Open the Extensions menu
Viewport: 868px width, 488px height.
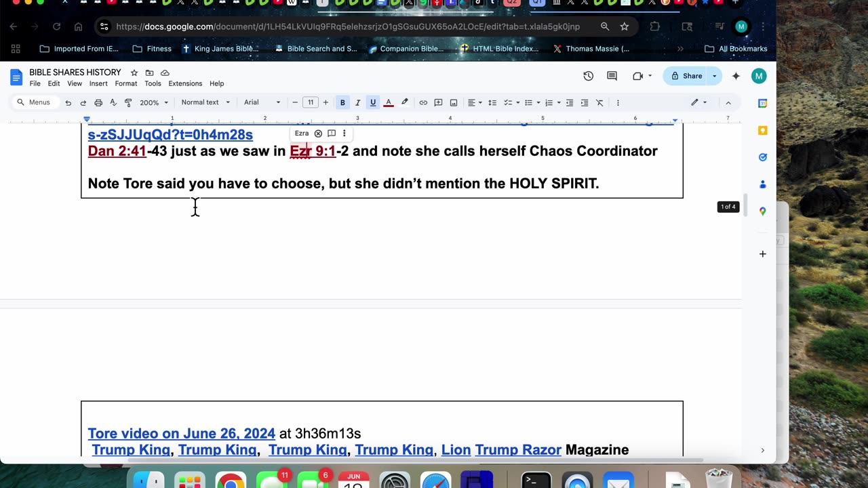pyautogui.click(x=185, y=83)
